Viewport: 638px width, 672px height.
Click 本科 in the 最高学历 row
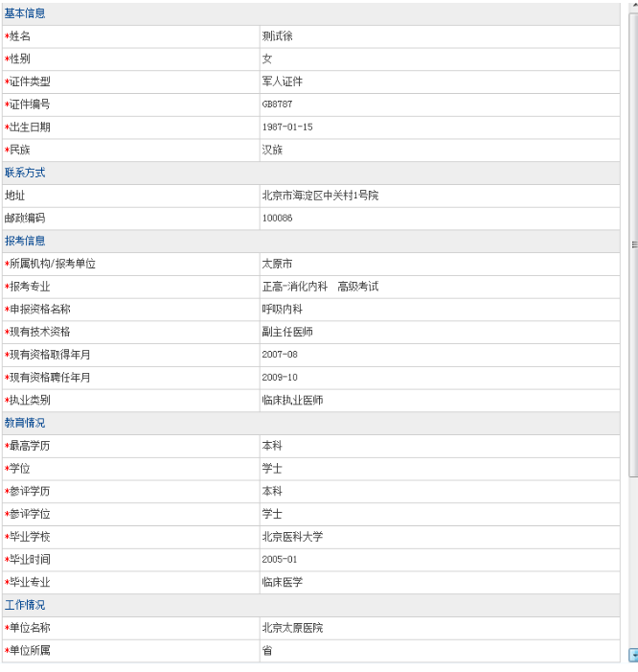tap(272, 446)
